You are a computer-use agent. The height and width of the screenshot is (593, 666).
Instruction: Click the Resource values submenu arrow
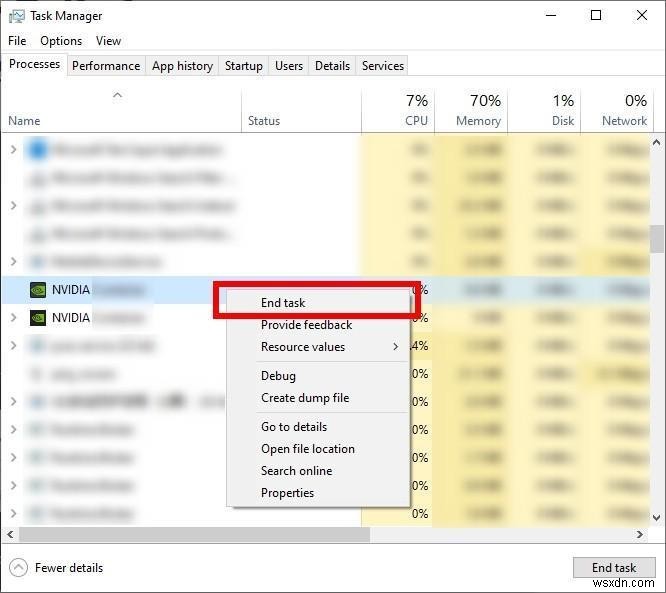395,347
